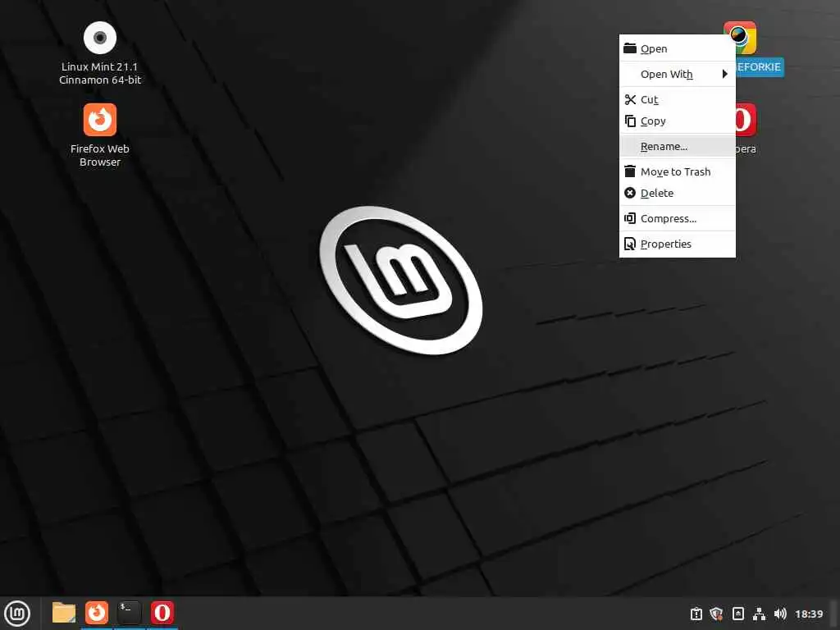Open the Linux Mint start menu button
Screen dimensions: 840x630
point(17,613)
